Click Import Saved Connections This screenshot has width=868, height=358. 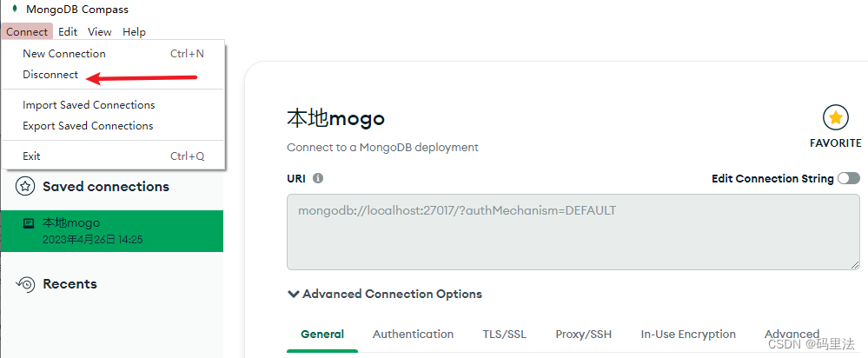(89, 105)
